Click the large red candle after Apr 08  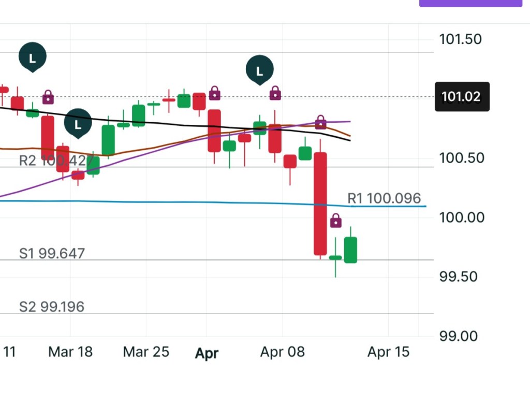click(320, 203)
